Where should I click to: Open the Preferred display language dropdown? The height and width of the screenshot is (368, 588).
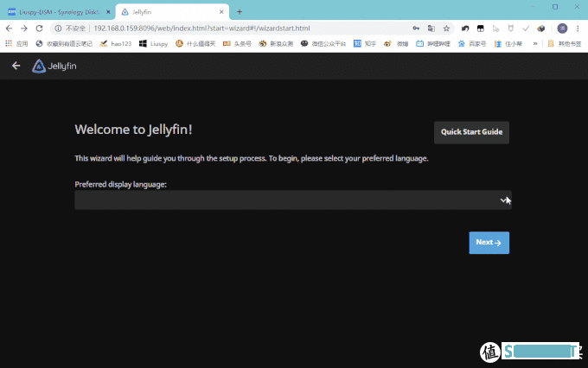tap(293, 200)
